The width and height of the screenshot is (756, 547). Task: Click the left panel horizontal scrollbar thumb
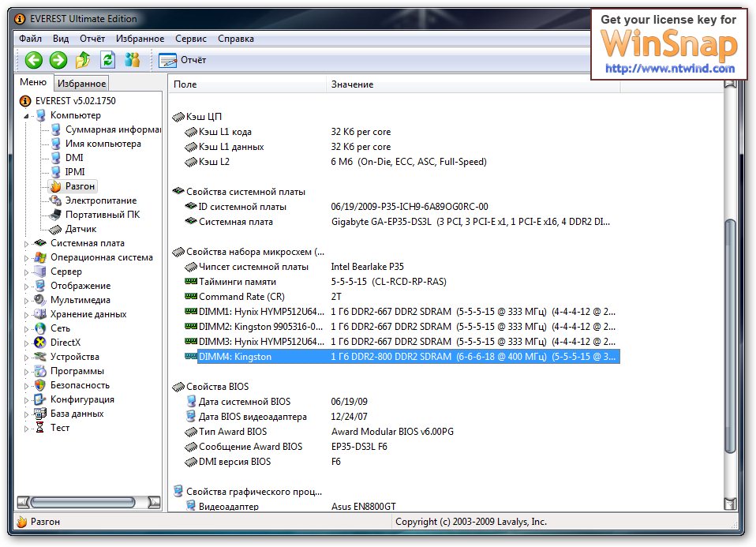pos(83,503)
